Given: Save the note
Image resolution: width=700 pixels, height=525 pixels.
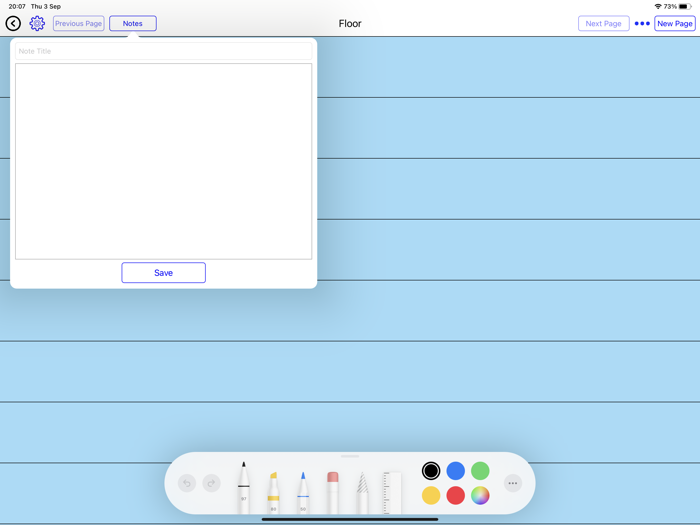Looking at the screenshot, I should pyautogui.click(x=163, y=272).
